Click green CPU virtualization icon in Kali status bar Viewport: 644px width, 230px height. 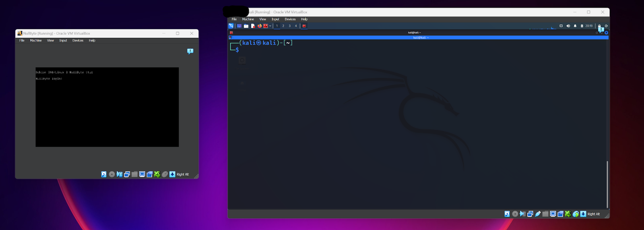(568, 214)
